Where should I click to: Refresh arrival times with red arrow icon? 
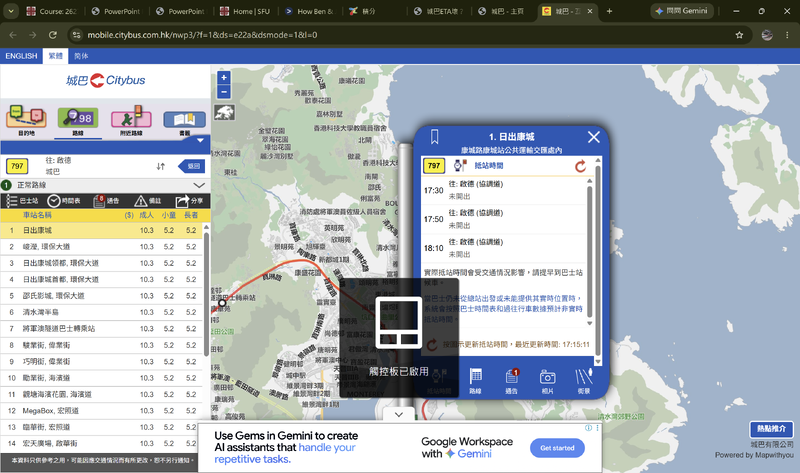[581, 166]
